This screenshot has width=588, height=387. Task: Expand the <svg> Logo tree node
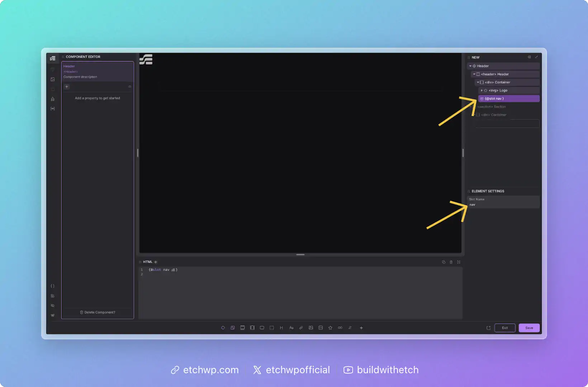[x=482, y=91]
